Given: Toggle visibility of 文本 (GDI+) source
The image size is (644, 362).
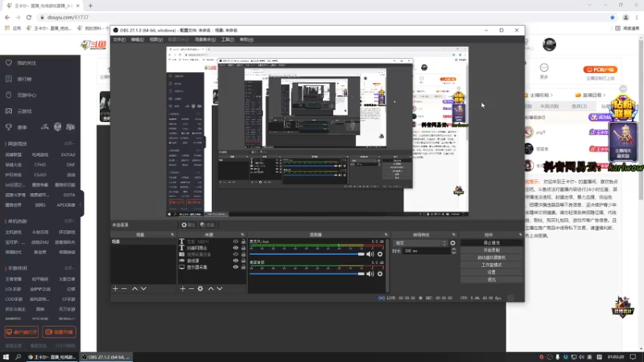Looking at the screenshot, I should (236, 242).
